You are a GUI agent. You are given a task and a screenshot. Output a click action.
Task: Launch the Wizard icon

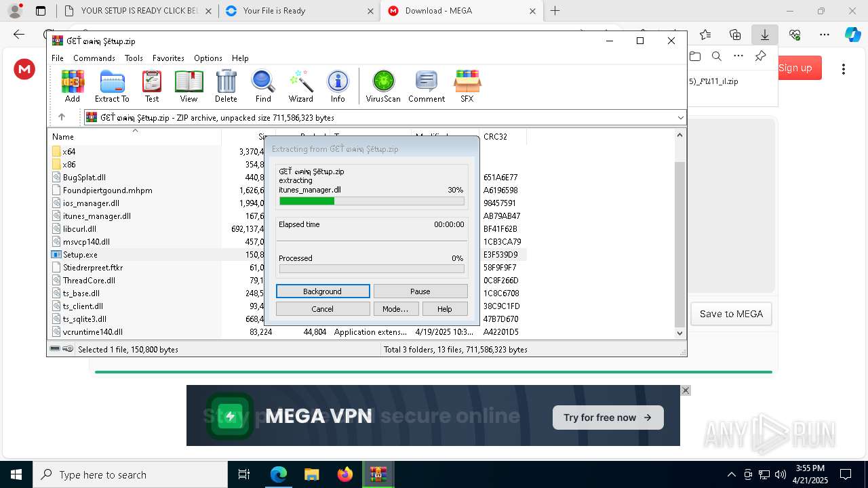(x=300, y=86)
